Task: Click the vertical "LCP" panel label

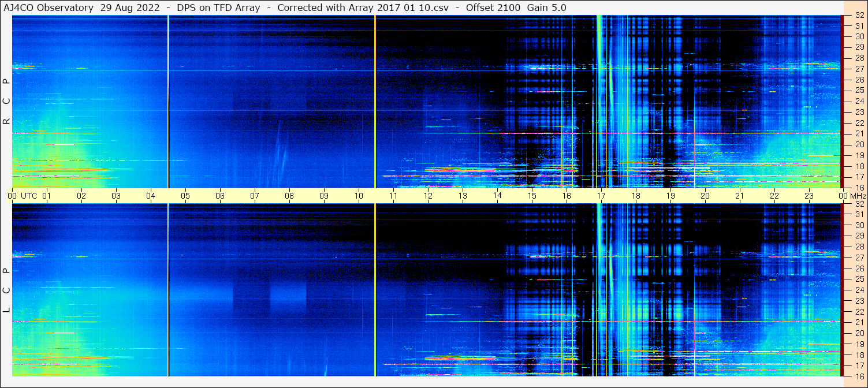Action: pos(7,290)
